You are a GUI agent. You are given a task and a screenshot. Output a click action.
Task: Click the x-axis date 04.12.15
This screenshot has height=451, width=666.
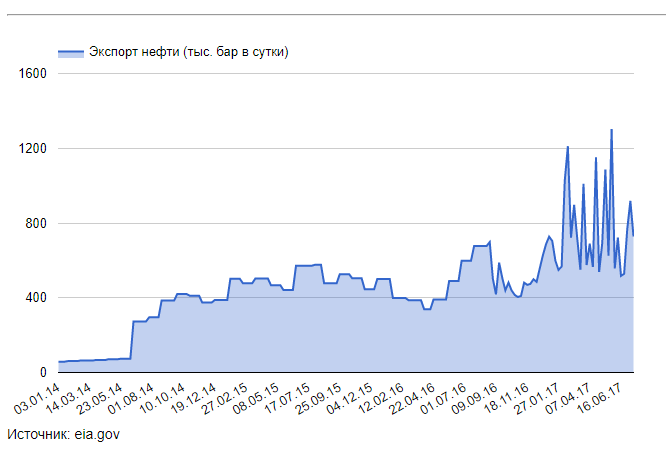pos(350,398)
